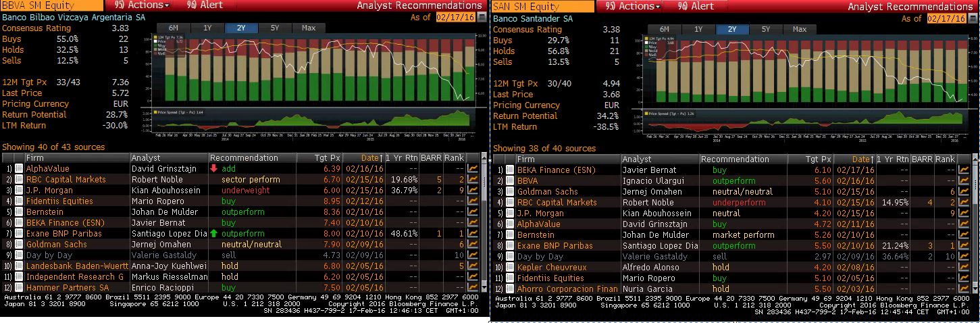The height and width of the screenshot is (323, 980).
Task: Sort by Analyst column in SAN window
Action: click(x=659, y=159)
